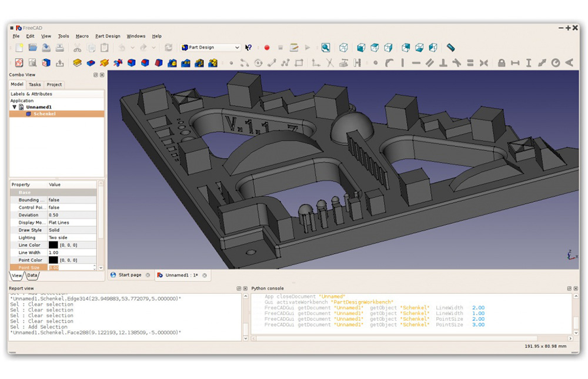Viewport: 588px width, 379px height.
Task: Fit all content with magnifier icon
Action: tap(326, 48)
